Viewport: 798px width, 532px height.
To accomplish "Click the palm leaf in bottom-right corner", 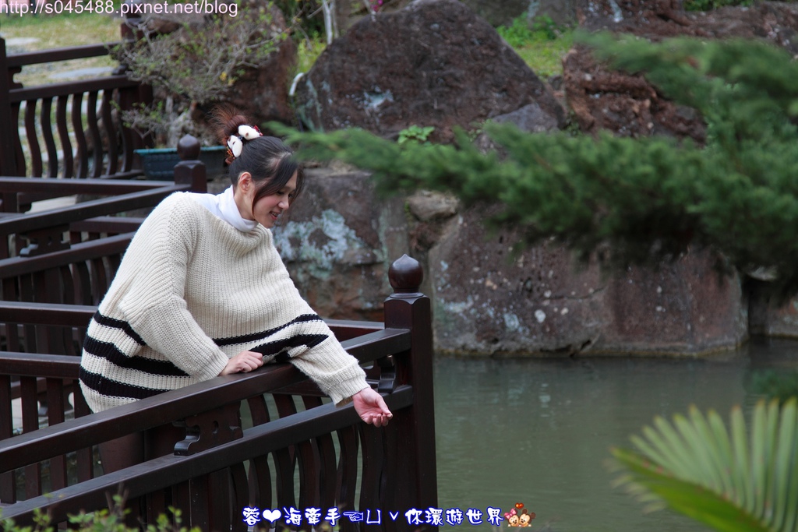I will click(x=717, y=467).
